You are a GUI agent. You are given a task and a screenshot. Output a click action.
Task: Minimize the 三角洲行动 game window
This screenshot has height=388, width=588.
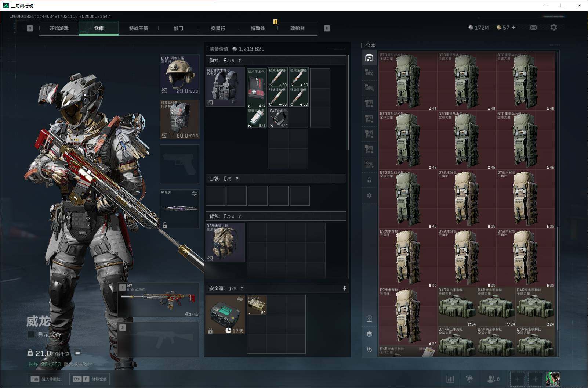click(x=546, y=6)
